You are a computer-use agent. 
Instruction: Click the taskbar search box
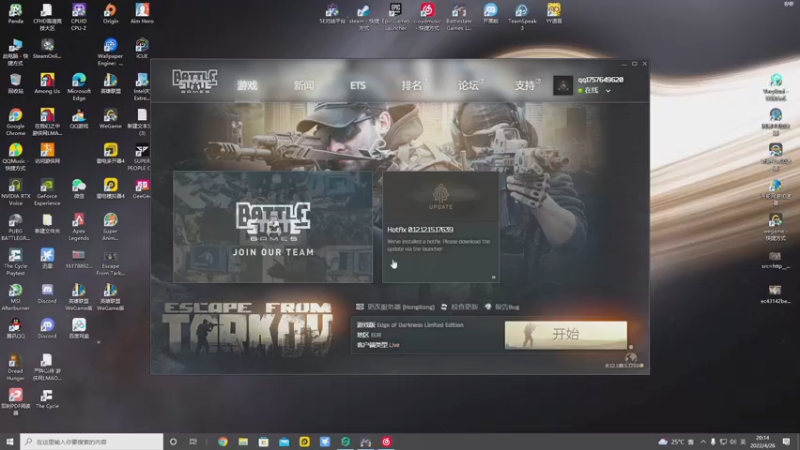tap(92, 441)
